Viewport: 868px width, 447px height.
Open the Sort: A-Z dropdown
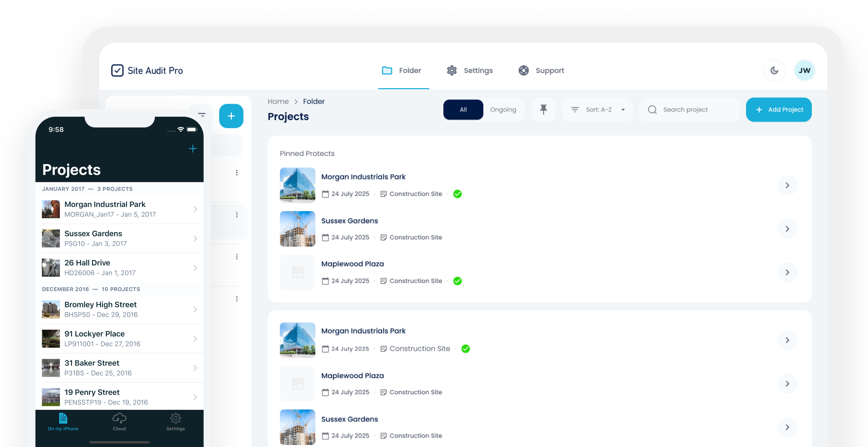tap(598, 110)
